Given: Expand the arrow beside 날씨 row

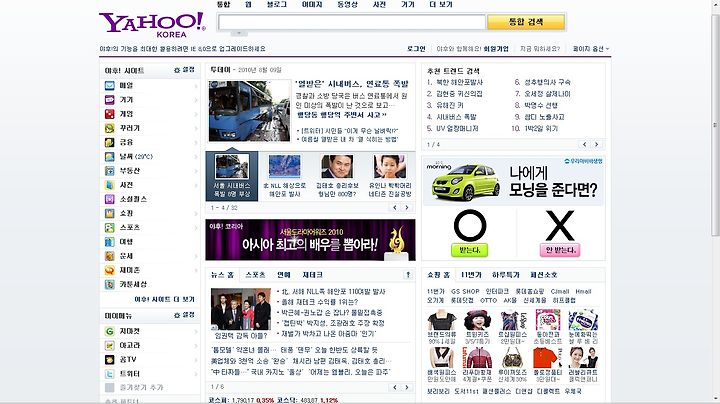Looking at the screenshot, I should click(196, 157).
